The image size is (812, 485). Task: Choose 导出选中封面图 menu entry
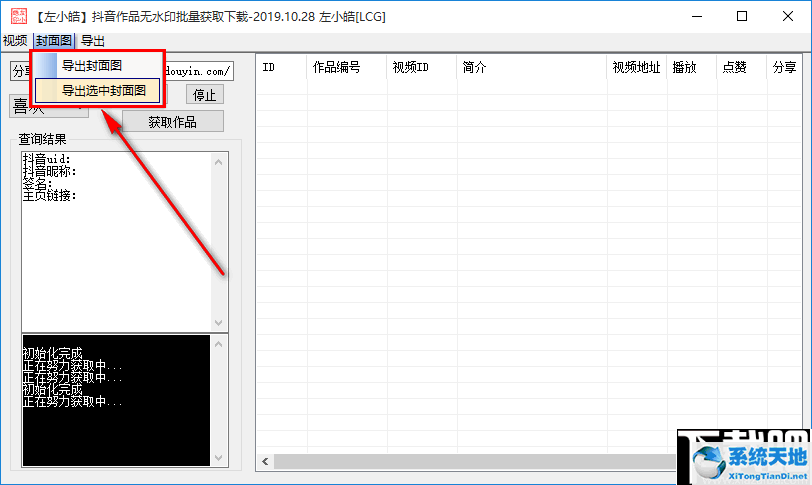point(97,91)
